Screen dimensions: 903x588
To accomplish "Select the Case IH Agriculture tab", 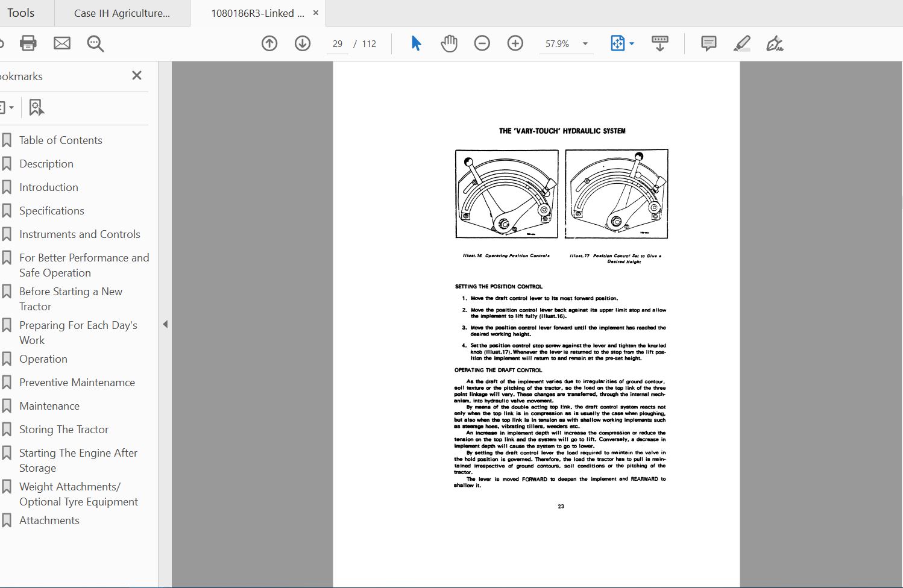I will [x=121, y=13].
